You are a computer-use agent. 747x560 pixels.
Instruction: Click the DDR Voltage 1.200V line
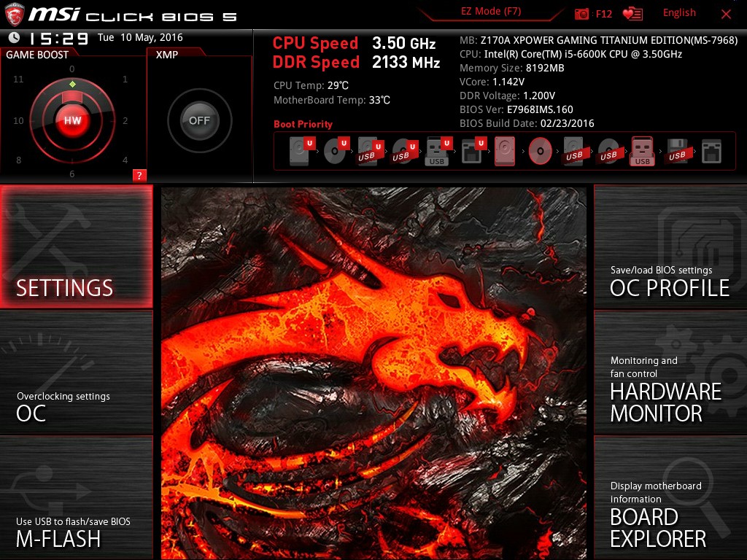tap(508, 96)
